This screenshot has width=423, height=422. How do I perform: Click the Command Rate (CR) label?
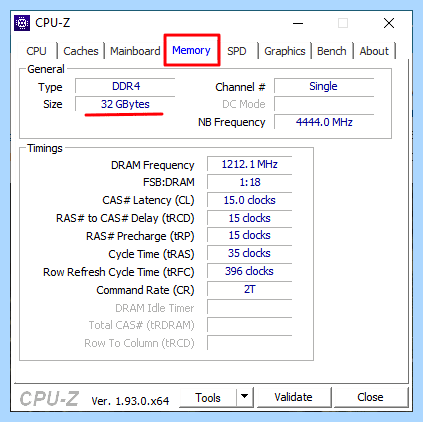(x=145, y=290)
